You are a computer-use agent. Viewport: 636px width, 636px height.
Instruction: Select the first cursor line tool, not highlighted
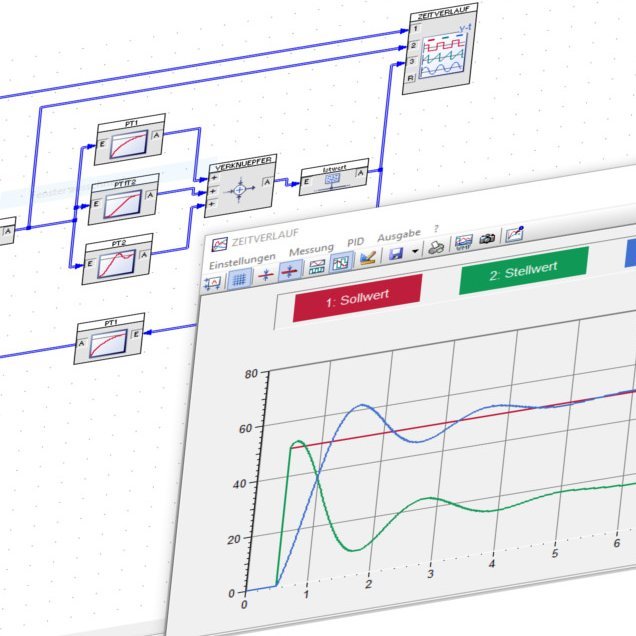point(265,275)
